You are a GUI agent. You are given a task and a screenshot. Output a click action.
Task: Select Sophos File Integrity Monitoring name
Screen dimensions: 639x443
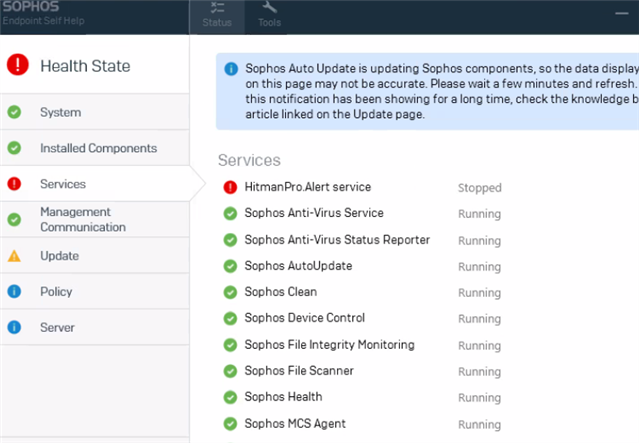point(329,345)
